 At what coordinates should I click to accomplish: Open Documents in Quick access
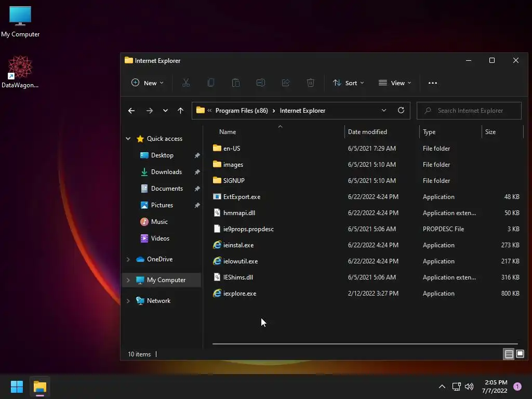167,188
